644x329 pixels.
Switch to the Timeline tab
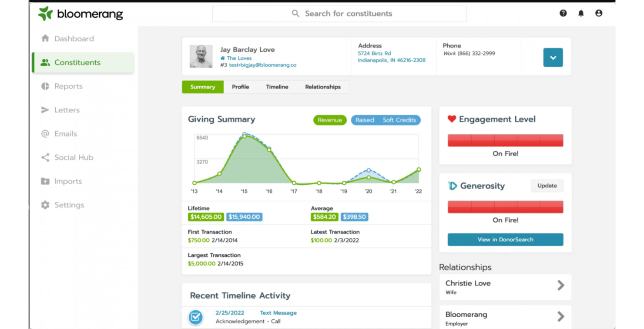tap(277, 87)
